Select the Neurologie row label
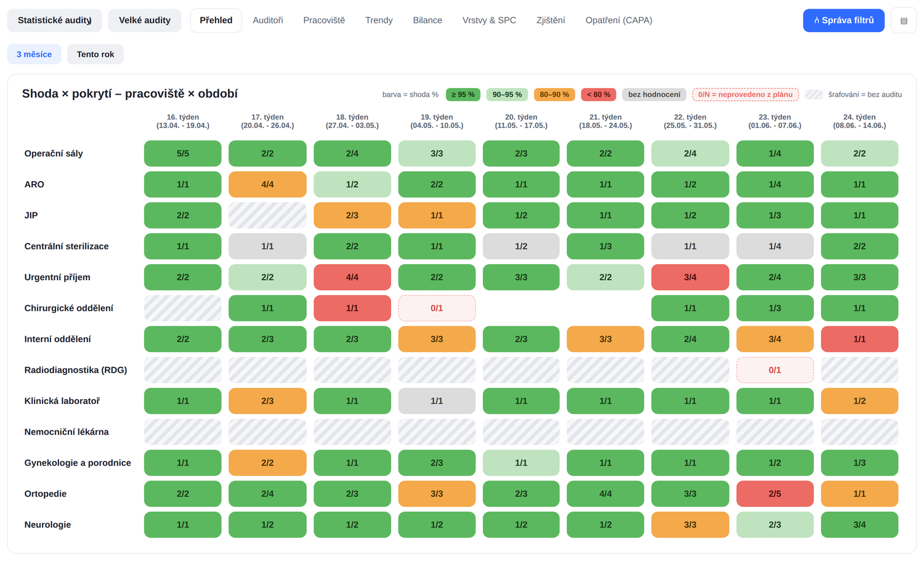This screenshot has width=924, height=561. (48, 525)
